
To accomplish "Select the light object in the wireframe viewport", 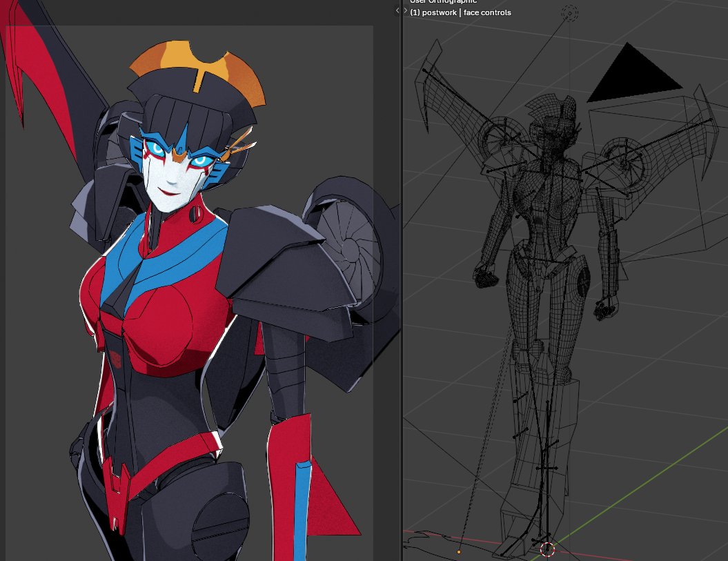I will point(570,14).
